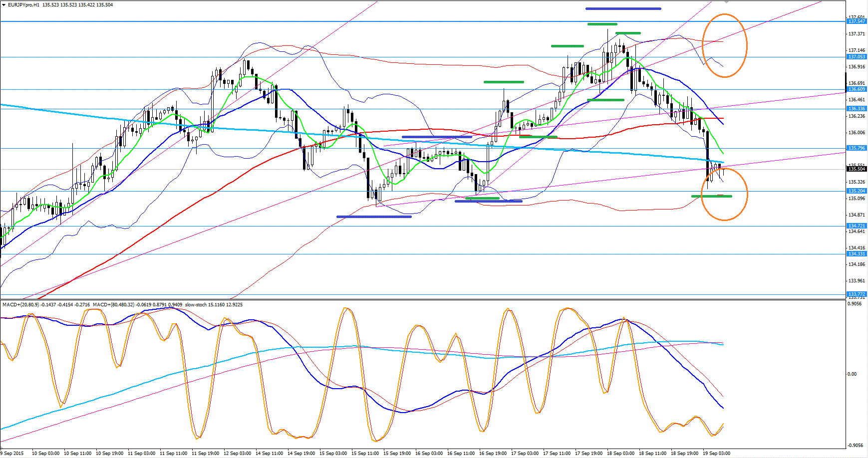Screen dimensions: 868x458
Task: Click the 134.331 horizontal line price tag
Action: (x=857, y=254)
